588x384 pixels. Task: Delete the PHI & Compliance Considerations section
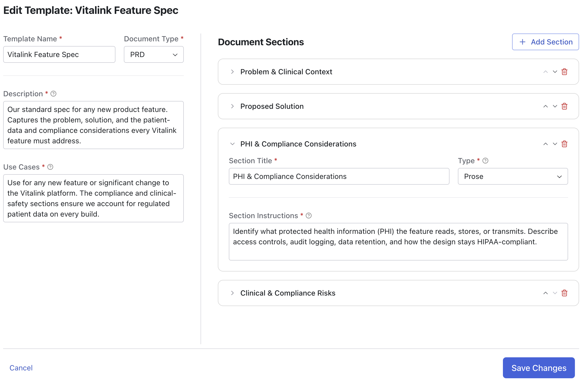[564, 144]
